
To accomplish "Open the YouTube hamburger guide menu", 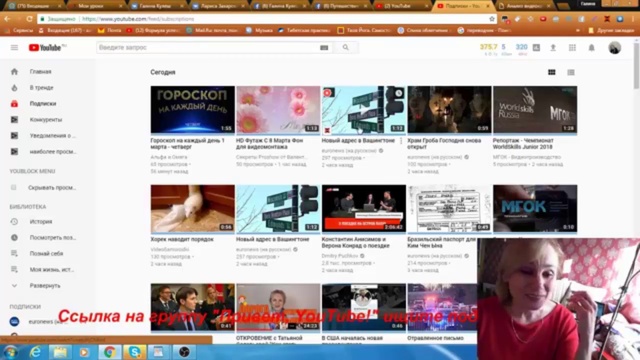I will (x=14, y=48).
